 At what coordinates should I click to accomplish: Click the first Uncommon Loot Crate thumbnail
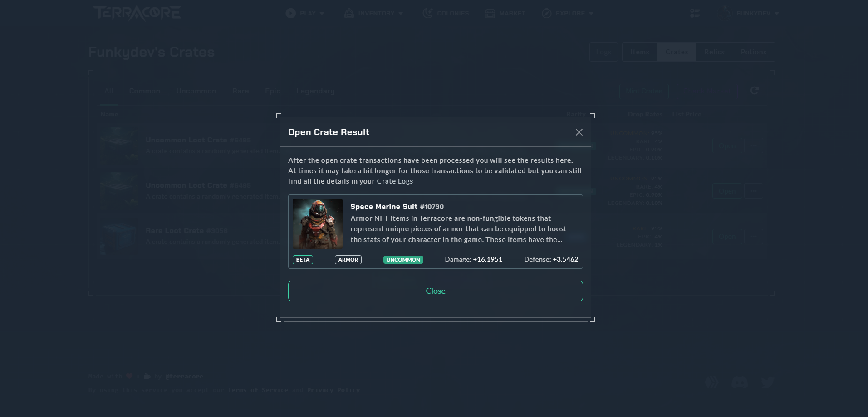pos(119,145)
